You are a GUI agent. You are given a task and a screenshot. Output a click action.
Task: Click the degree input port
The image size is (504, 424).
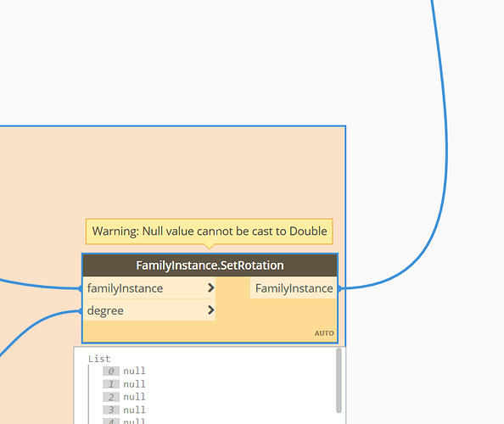click(149, 310)
